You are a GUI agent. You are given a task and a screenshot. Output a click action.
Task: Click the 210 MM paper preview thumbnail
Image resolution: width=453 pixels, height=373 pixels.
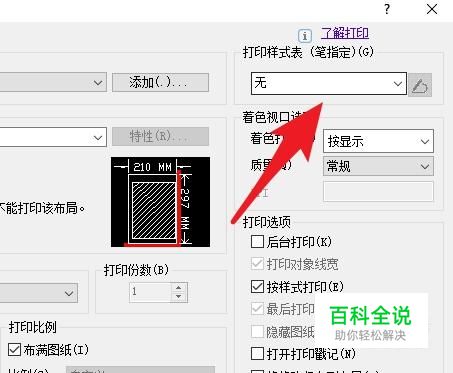(x=160, y=202)
